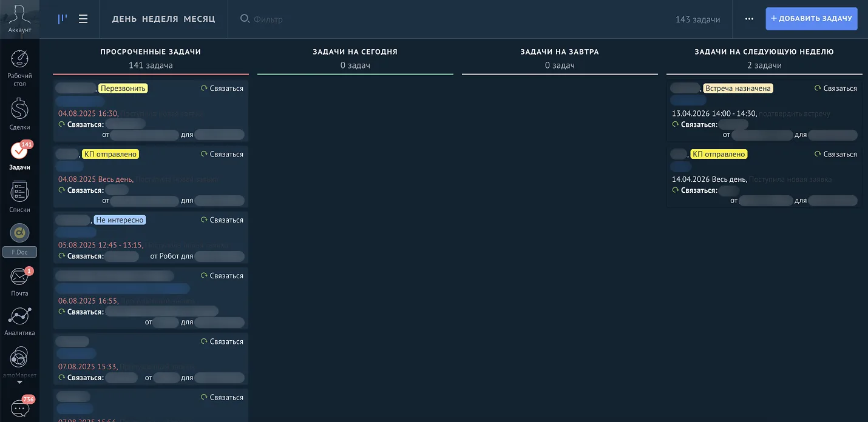Screen dimensions: 868x422
Task: Expand sidebar with arrow under amoМаркет
Action: 19,383
